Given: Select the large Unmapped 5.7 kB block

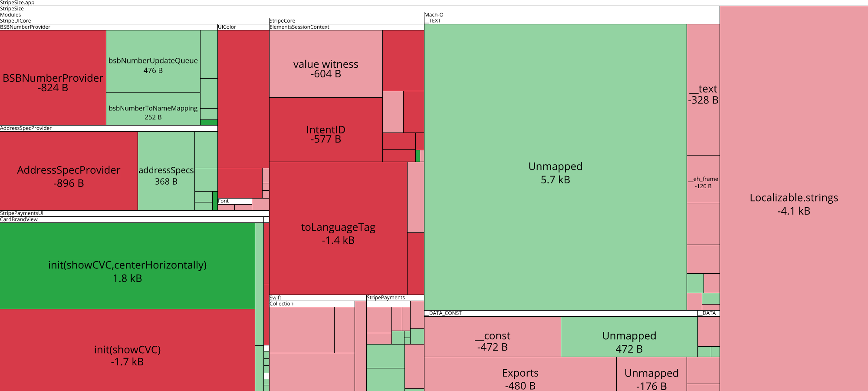Looking at the screenshot, I should coord(556,167).
